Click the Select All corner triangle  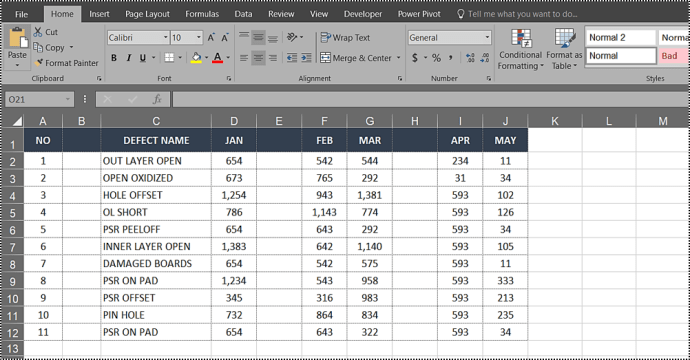pyautogui.click(x=17, y=121)
